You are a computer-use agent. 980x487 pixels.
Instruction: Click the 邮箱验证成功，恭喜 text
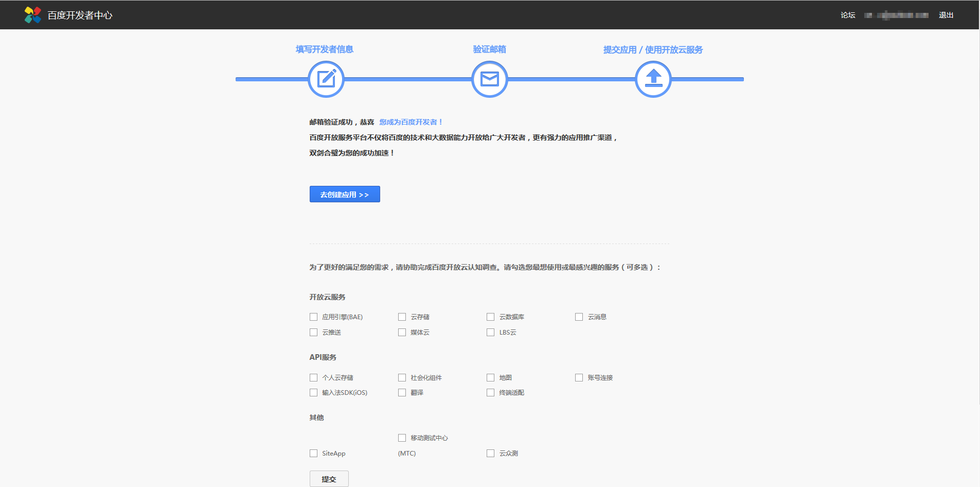click(x=342, y=122)
